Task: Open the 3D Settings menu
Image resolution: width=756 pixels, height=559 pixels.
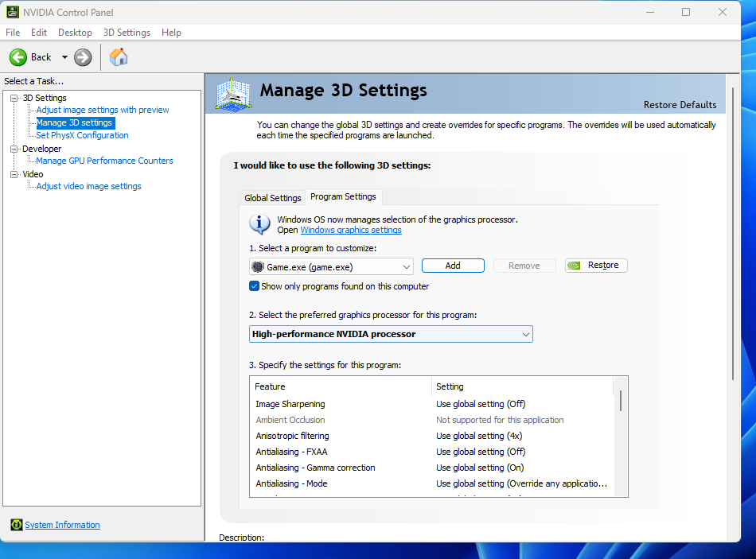Action: [x=127, y=33]
